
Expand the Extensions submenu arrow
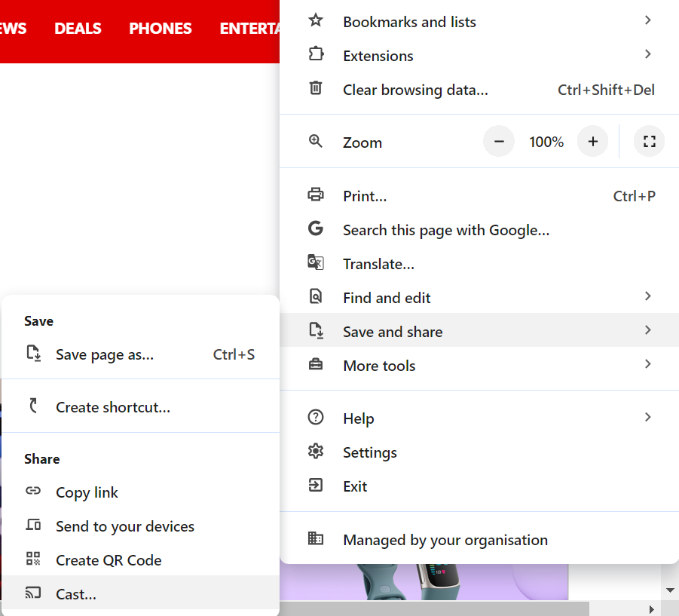coord(648,54)
